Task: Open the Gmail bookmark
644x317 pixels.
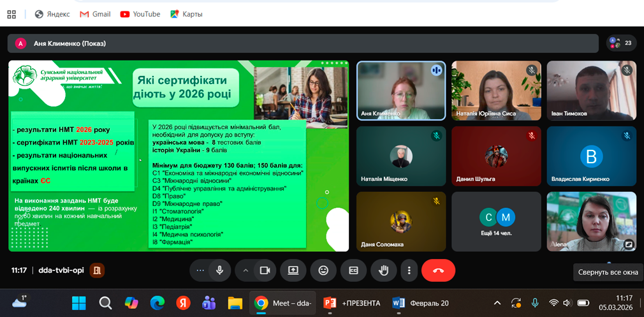Action: click(x=94, y=13)
